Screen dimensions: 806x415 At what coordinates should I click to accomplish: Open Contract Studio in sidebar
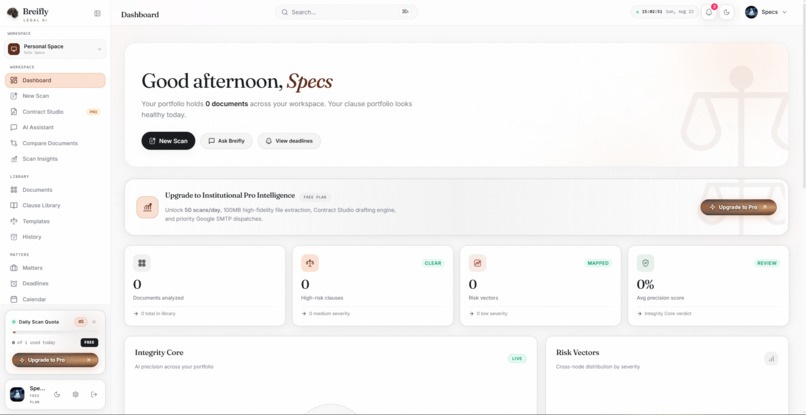click(x=56, y=112)
